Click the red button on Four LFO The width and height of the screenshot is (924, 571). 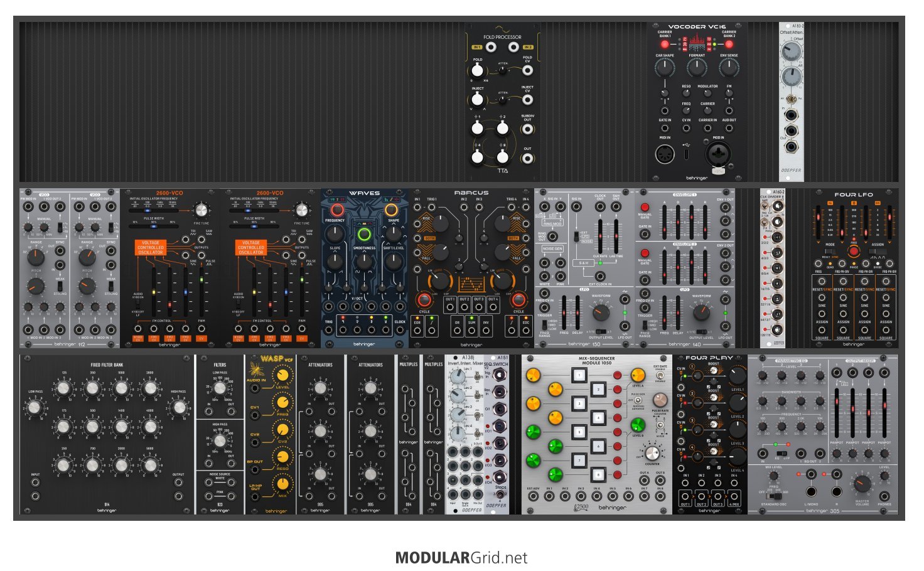click(853, 252)
